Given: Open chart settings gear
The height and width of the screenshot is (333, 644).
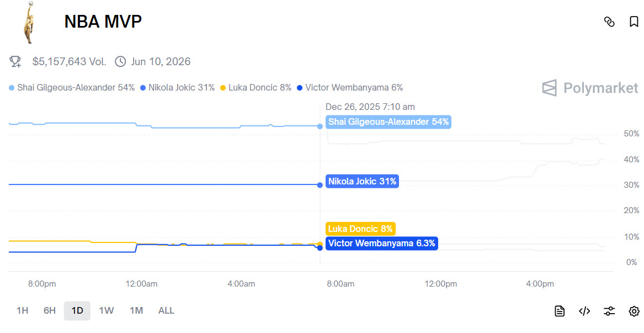Looking at the screenshot, I should click(634, 311).
